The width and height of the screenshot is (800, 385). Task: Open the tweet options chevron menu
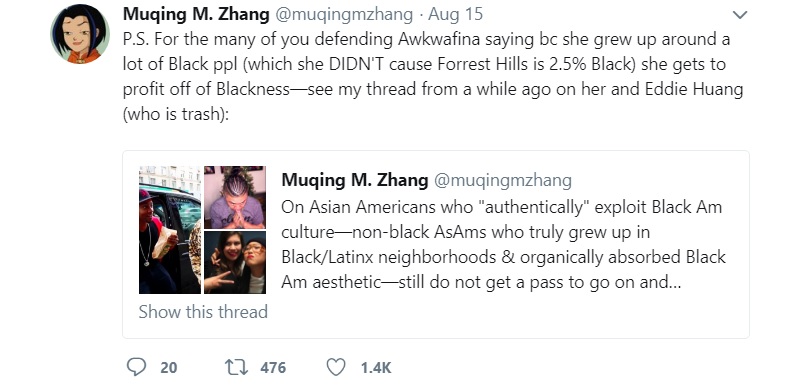coord(739,15)
